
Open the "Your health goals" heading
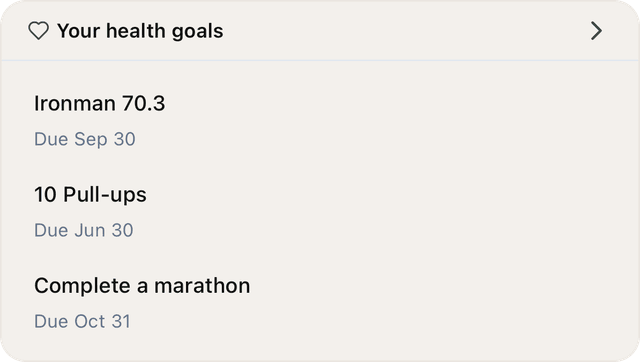tap(140, 31)
